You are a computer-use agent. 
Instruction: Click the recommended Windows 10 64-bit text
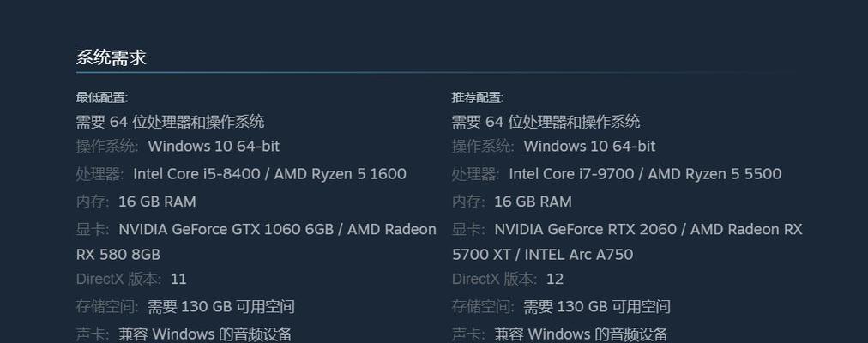coord(589,146)
